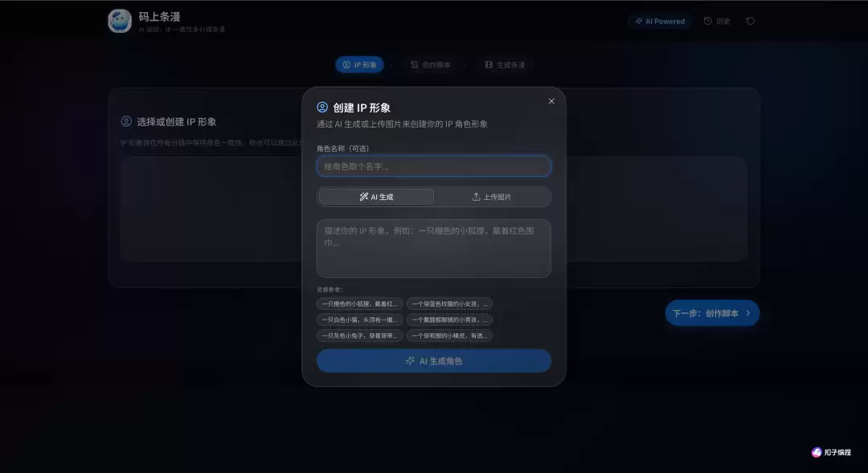Select the 创作脚本 step tab
Image resolution: width=868 pixels, height=473 pixels.
pos(430,65)
